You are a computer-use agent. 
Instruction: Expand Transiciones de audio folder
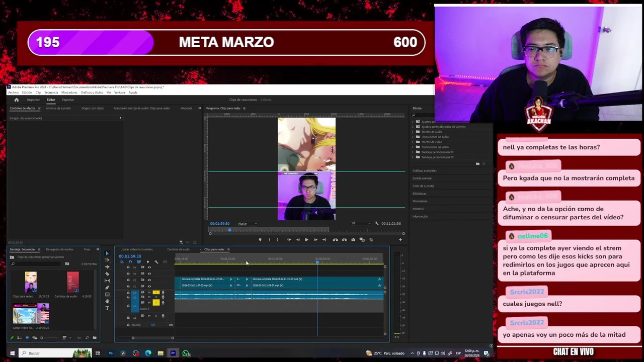tap(413, 137)
